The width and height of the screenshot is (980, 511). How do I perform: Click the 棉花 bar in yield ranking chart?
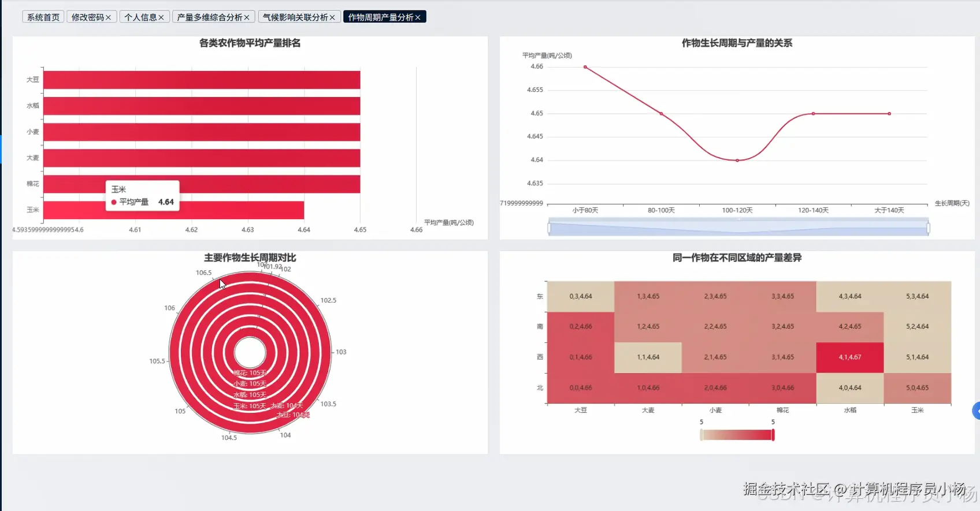tap(202, 184)
